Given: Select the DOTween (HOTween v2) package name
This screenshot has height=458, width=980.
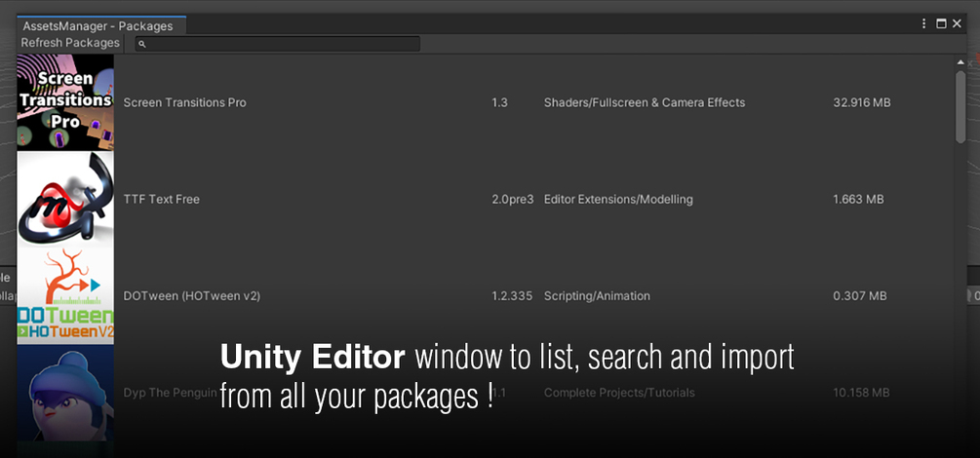Looking at the screenshot, I should pyautogui.click(x=192, y=296).
